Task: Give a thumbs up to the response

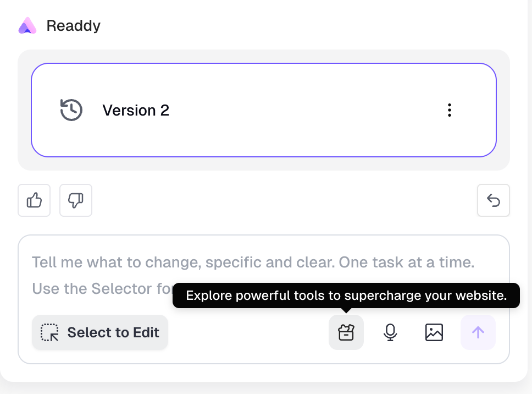Action: [34, 200]
